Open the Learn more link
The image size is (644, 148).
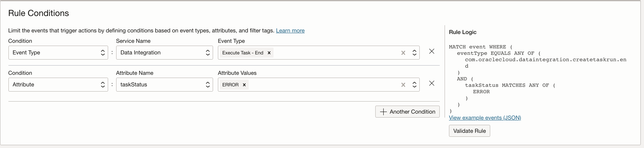click(x=290, y=30)
